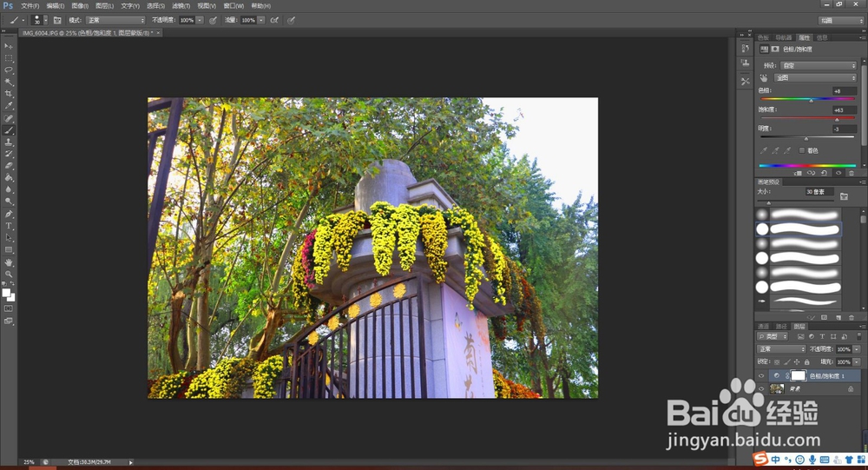Image resolution: width=868 pixels, height=470 pixels.
Task: Select the Pen tool
Action: (9, 214)
